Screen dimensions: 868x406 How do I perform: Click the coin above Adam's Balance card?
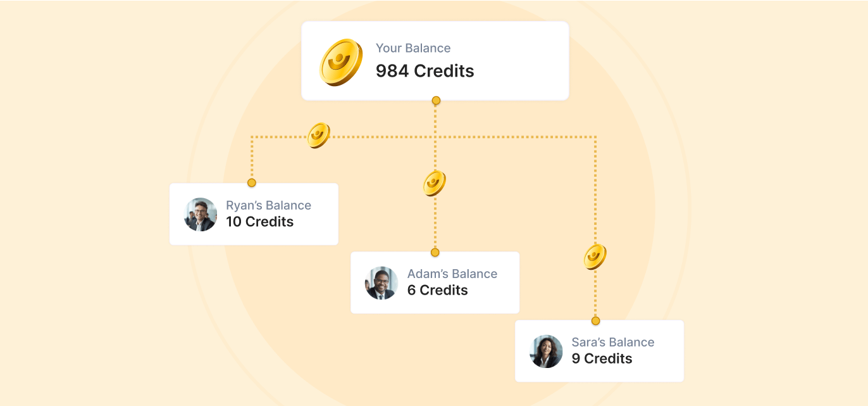coord(435,184)
